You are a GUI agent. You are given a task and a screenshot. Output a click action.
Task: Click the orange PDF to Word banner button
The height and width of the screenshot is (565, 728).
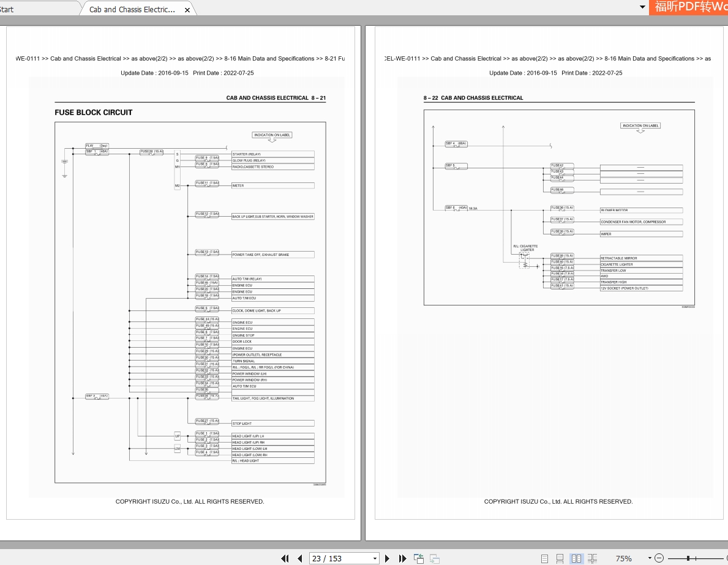point(689,7)
